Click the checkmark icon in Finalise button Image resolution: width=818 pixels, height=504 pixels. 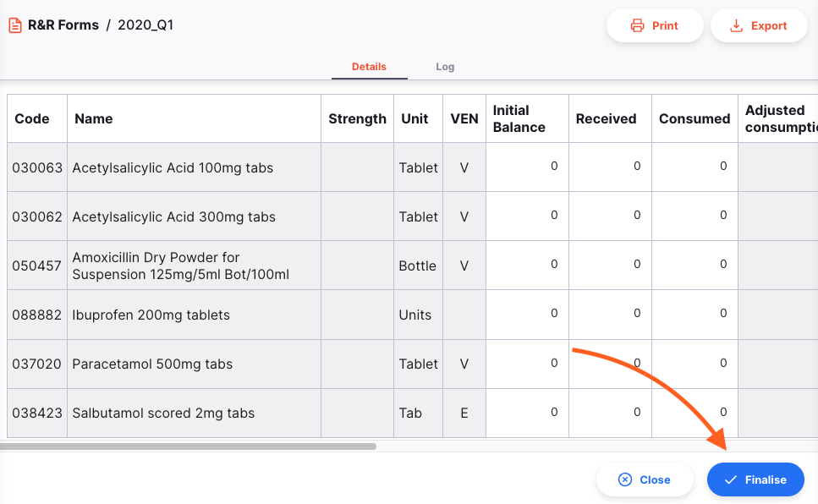coord(731,479)
